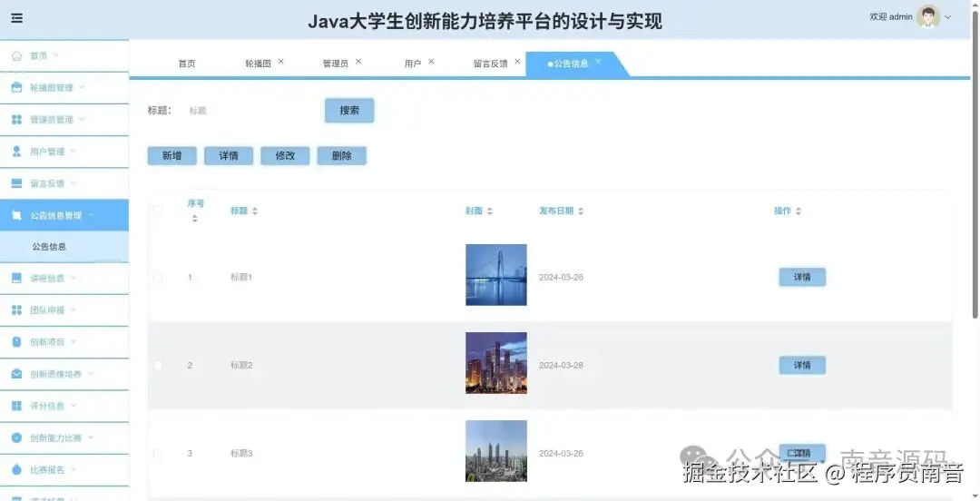
Task: Click the 修改 edit button
Action: [x=285, y=156]
